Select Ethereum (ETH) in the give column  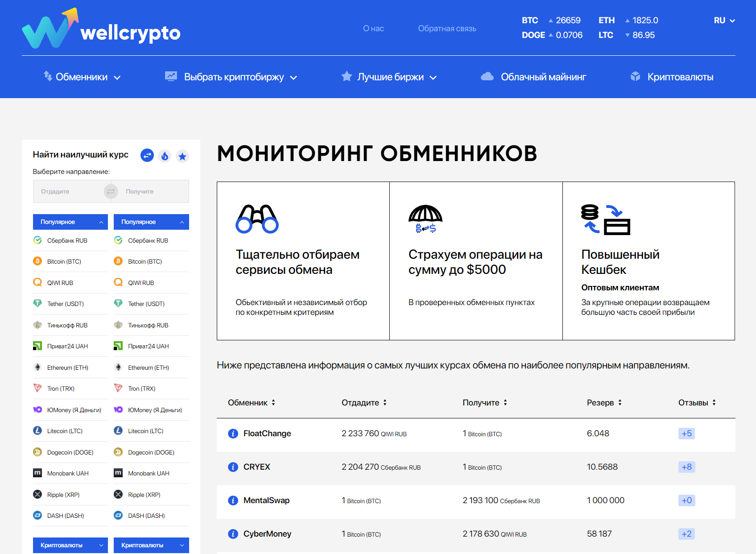pos(70,368)
